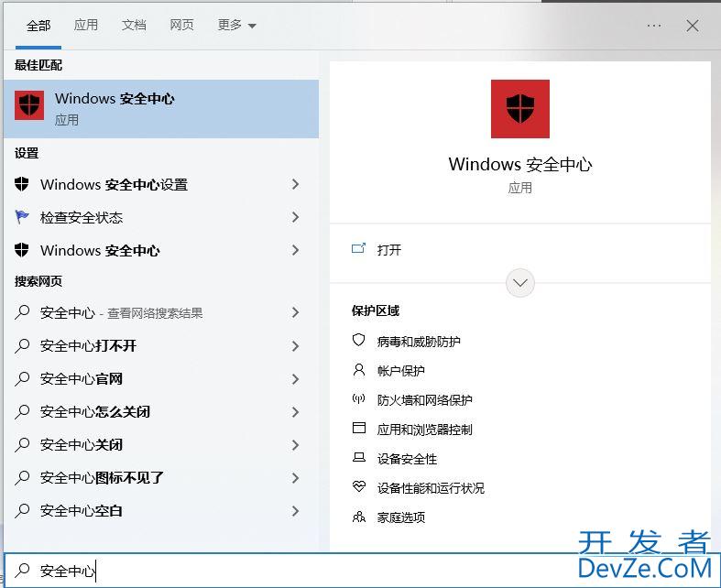Select 安全中心图标不见了 web suggestion
Viewport: 721px width, 588px height.
point(161,478)
